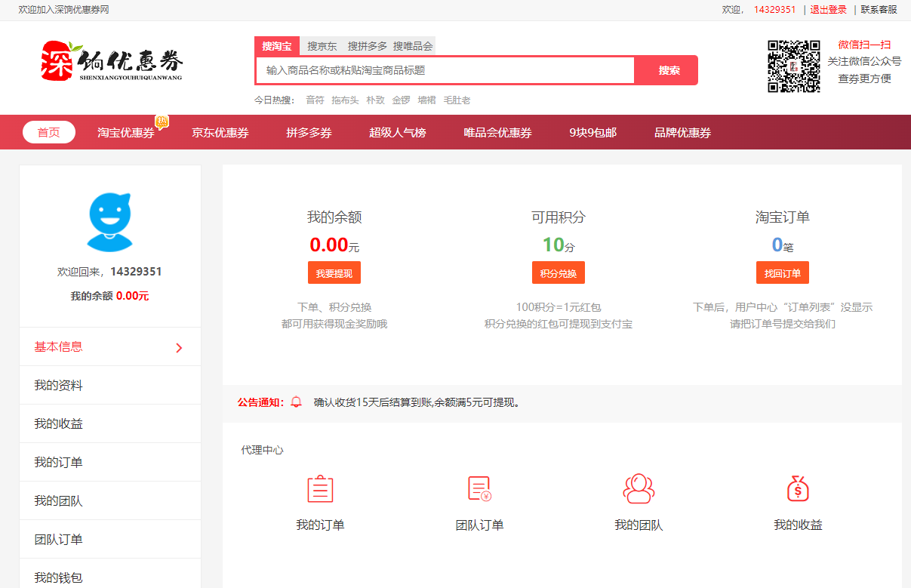
Task: Focus the product search input field
Action: (445, 70)
